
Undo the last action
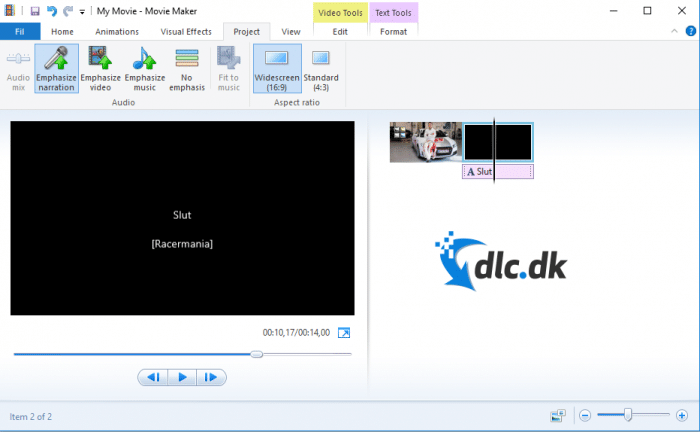52,11
